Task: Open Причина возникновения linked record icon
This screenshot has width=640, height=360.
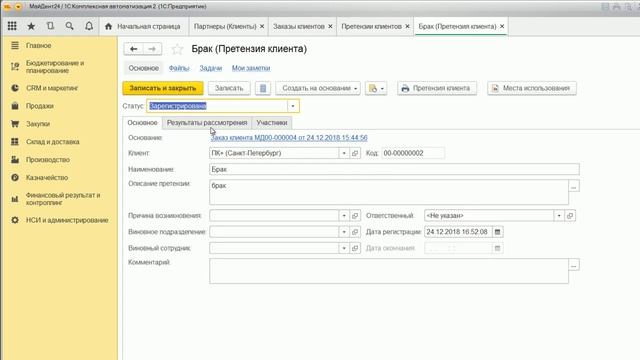Action: click(355, 216)
